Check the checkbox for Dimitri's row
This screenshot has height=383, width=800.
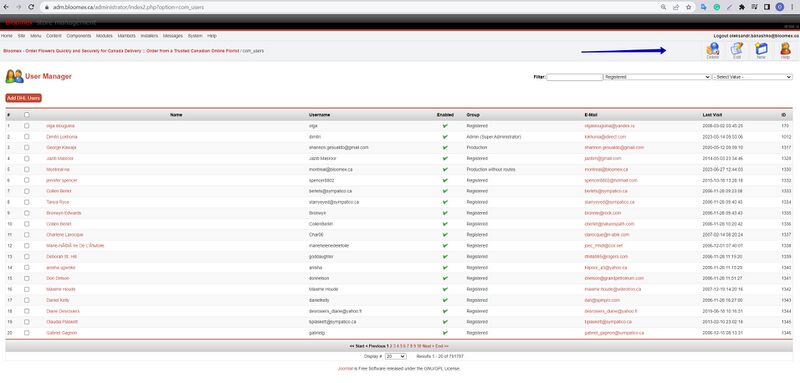pyautogui.click(x=27, y=137)
